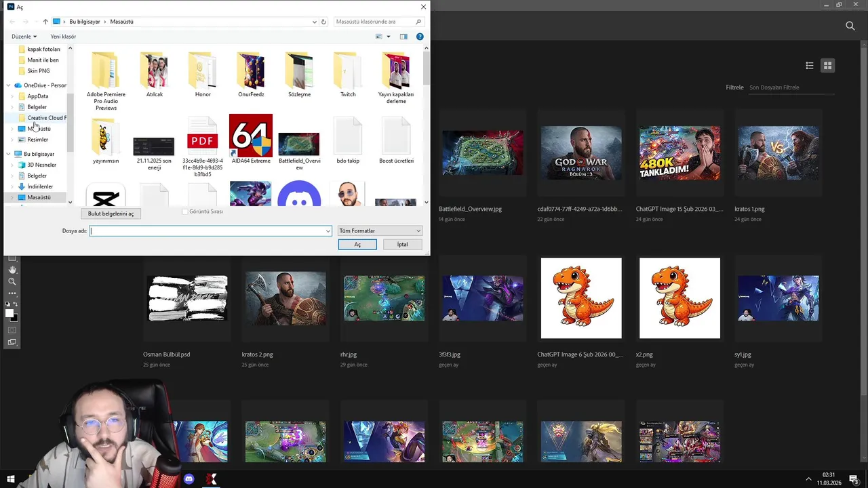Image resolution: width=868 pixels, height=488 pixels.
Task: Collapse the OneDrive - Personal tree node
Action: tap(8, 85)
